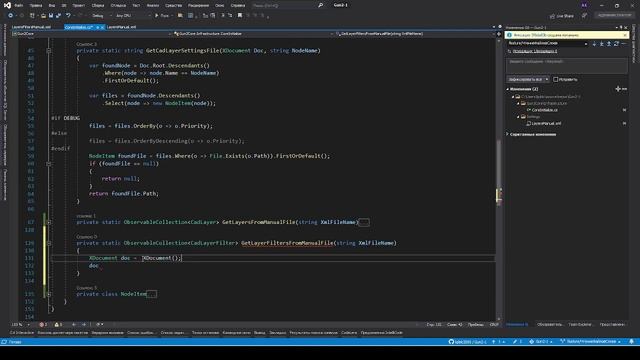Click the Save file toolbar icon
Viewport: 640px width, 360px height.
point(51,16)
